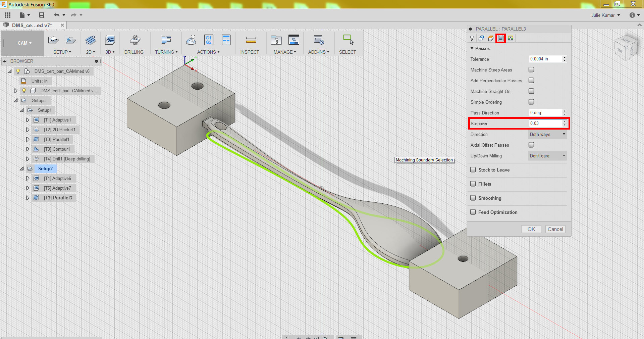Click the 2D toolpath icon
Viewport: 644px width, 339px height.
pos(91,40)
